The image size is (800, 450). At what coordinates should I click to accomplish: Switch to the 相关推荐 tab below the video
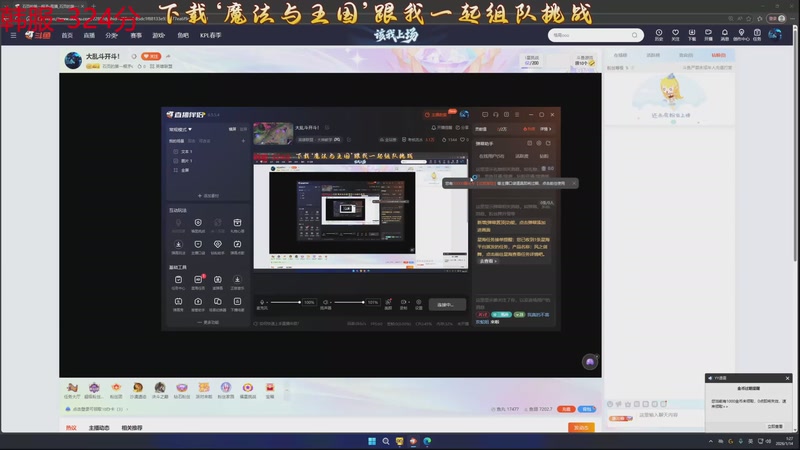tap(132, 428)
